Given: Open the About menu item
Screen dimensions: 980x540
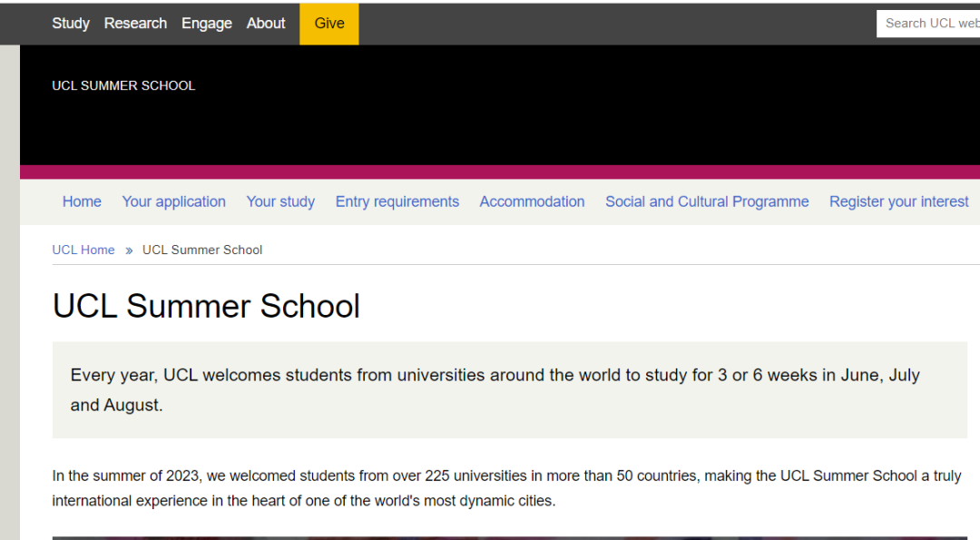Looking at the screenshot, I should pos(266,23).
